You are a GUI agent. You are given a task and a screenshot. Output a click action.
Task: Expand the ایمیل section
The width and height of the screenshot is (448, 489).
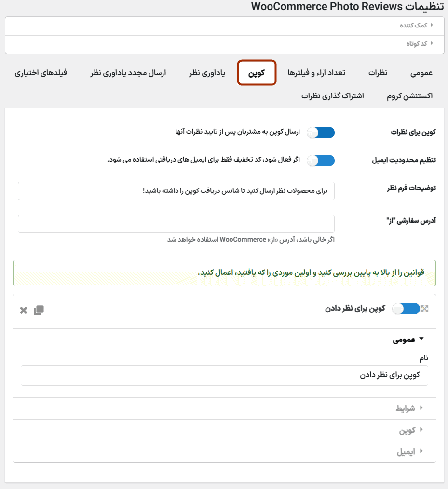pos(409,452)
